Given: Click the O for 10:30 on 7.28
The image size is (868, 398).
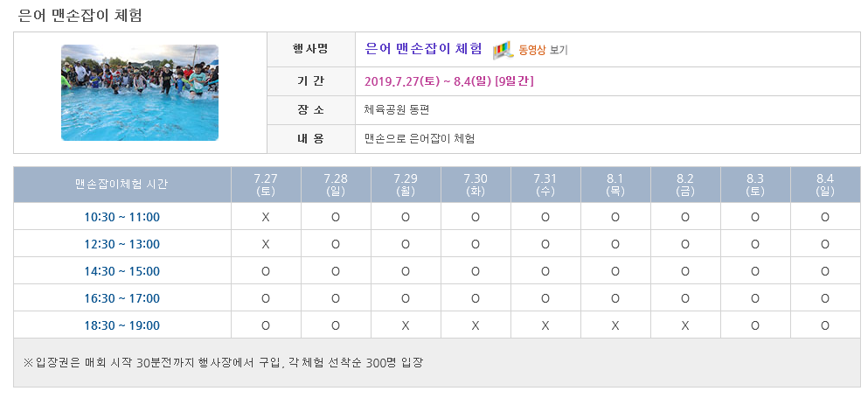Looking at the screenshot, I should (x=336, y=217).
